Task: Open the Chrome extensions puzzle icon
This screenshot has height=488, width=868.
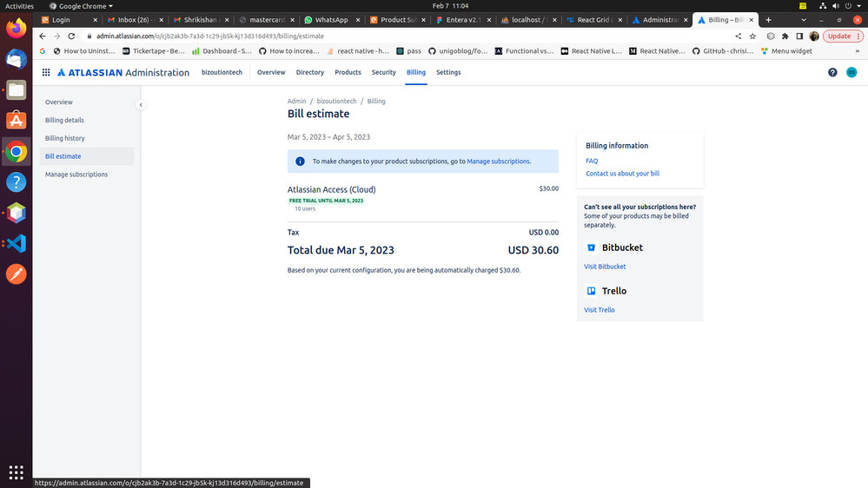Action: [x=785, y=36]
